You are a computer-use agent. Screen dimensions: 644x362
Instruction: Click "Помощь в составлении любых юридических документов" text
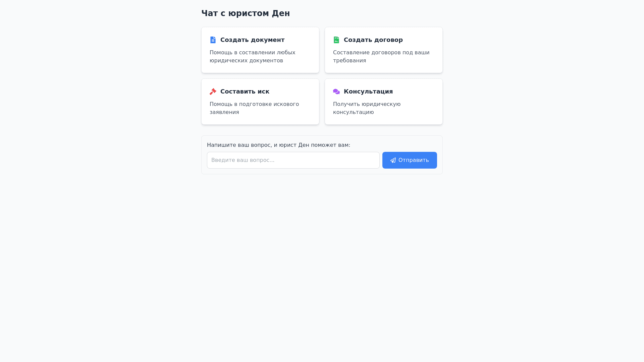tap(252, 57)
